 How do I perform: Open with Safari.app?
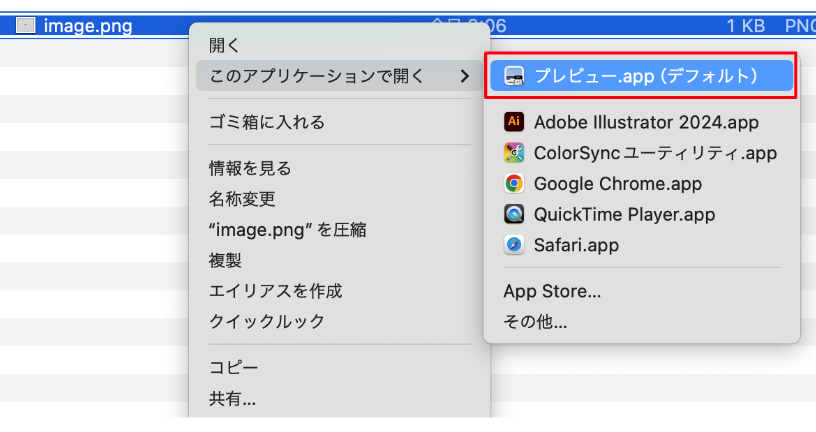pyautogui.click(x=577, y=245)
